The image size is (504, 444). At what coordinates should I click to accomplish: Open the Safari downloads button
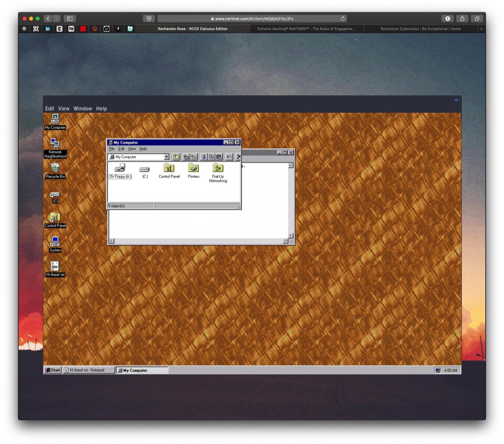tap(448, 18)
